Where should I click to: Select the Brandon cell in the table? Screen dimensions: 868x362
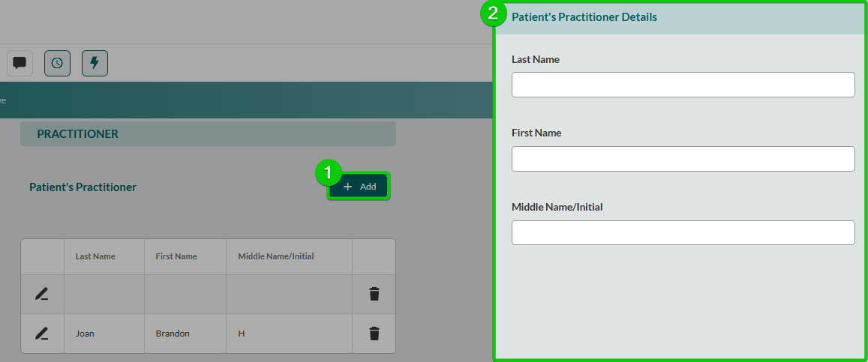tap(173, 334)
